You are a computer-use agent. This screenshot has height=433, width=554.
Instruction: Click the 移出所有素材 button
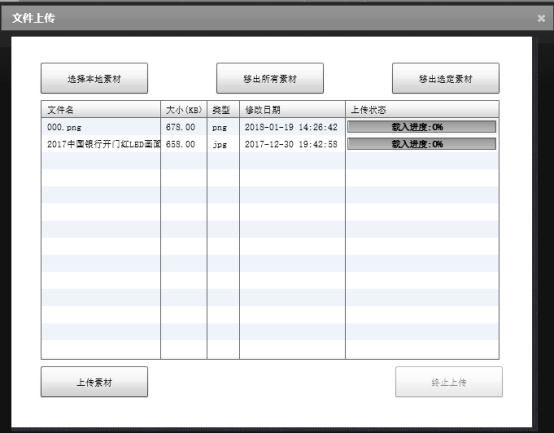tap(270, 78)
